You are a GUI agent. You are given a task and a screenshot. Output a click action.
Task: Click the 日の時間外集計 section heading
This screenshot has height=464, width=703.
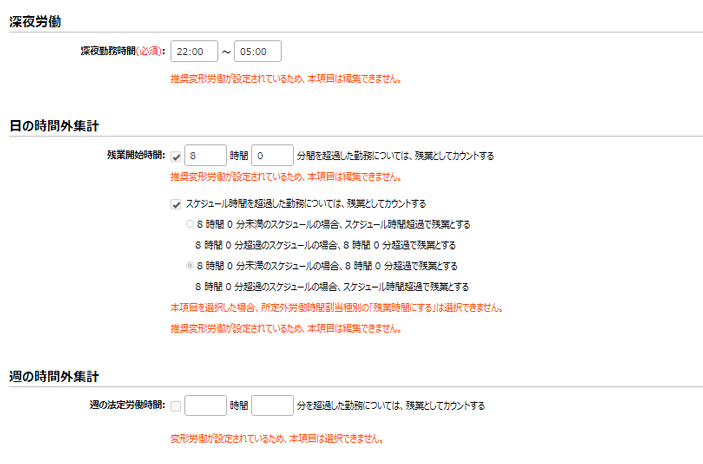(x=54, y=126)
